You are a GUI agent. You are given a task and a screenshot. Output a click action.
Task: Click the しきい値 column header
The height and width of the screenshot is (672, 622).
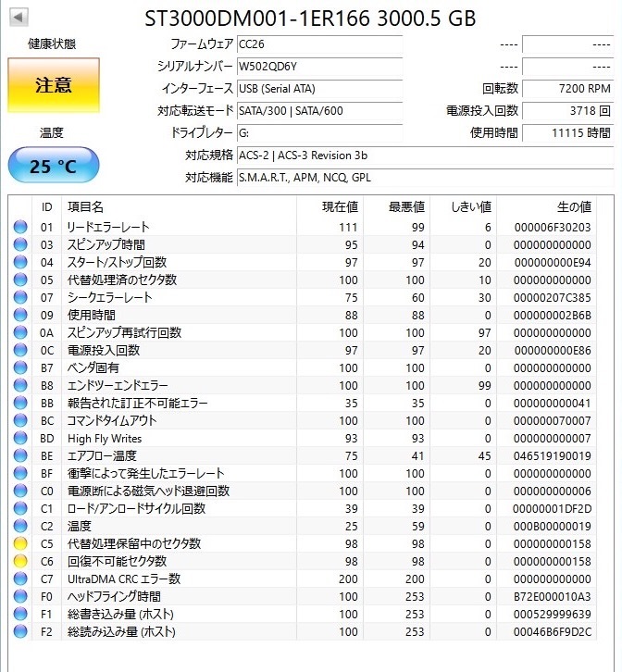tap(464, 207)
